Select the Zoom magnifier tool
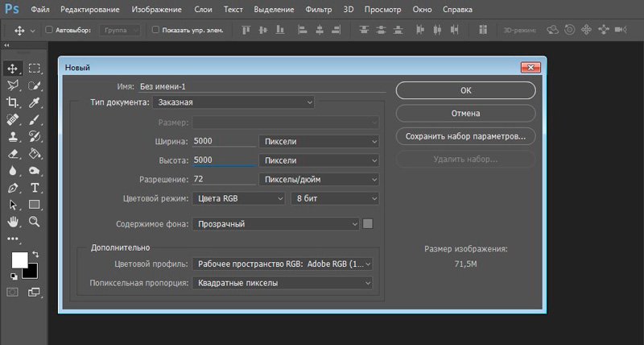 (x=35, y=221)
